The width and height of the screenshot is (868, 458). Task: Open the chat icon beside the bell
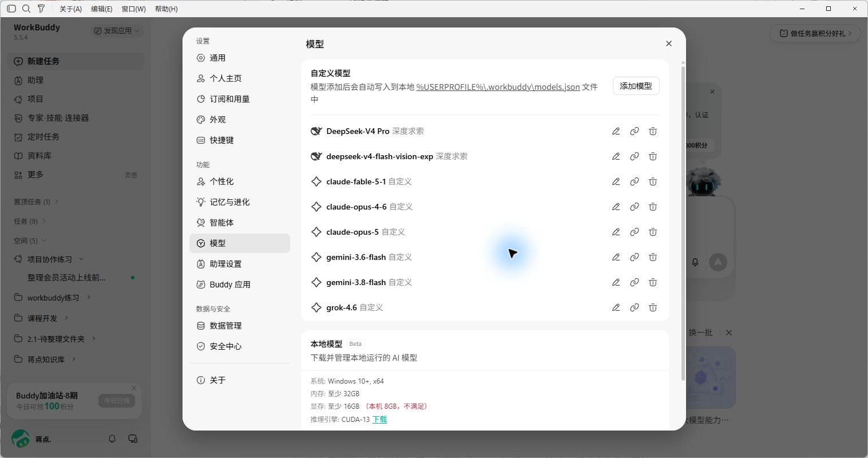coord(133,439)
